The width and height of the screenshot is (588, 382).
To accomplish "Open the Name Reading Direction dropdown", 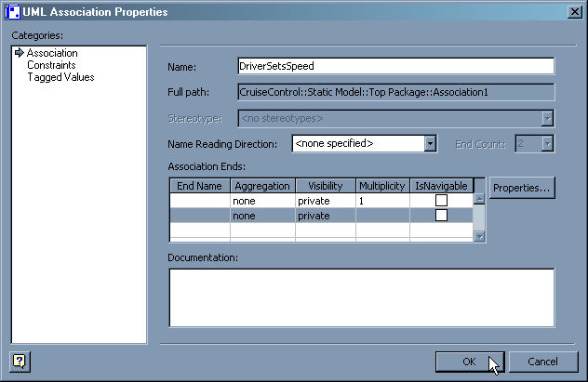I will 430,143.
